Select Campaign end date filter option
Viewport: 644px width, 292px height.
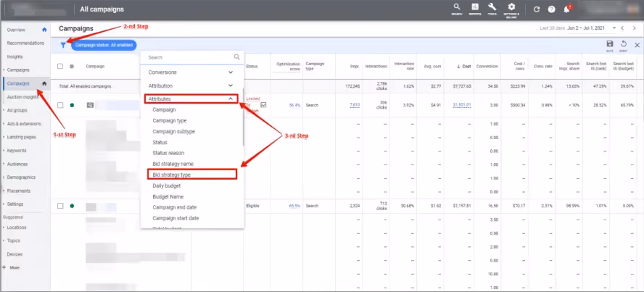174,207
